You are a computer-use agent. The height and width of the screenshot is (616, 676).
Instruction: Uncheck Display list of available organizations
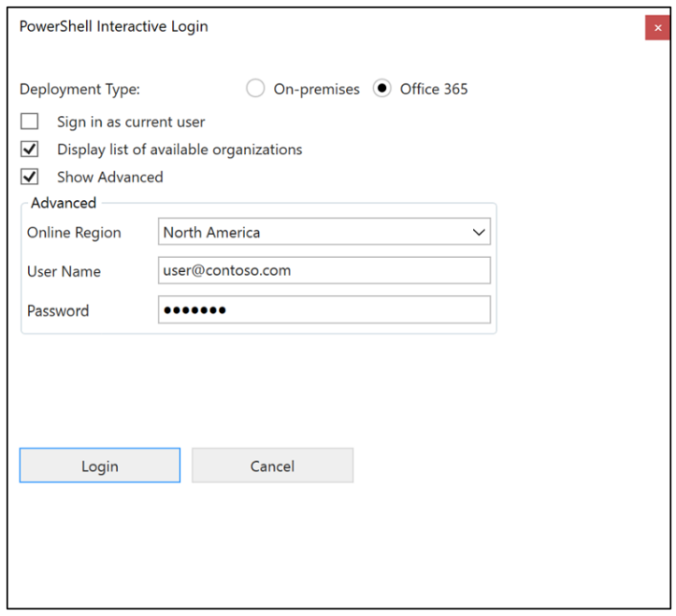click(x=29, y=150)
